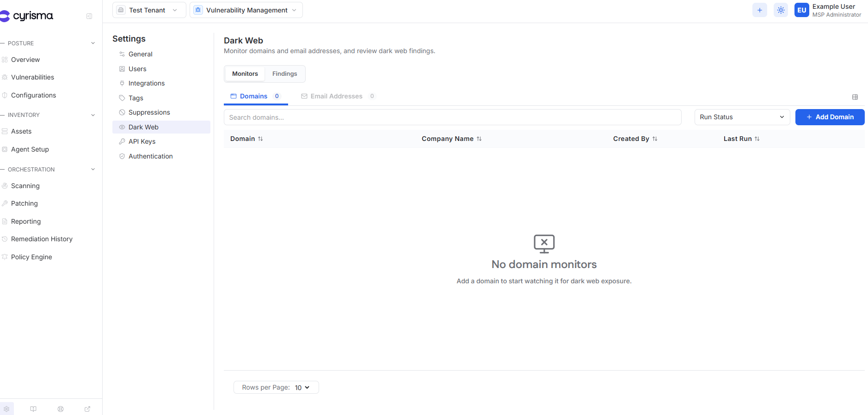Open the Run Status filter dropdown
Image resolution: width=868 pixels, height=415 pixels.
742,117
